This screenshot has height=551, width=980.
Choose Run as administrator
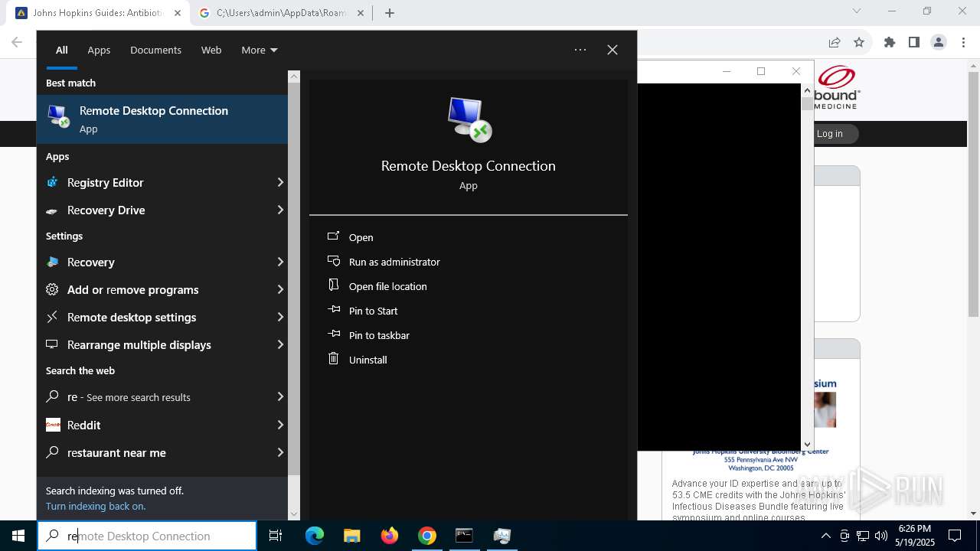pyautogui.click(x=394, y=262)
